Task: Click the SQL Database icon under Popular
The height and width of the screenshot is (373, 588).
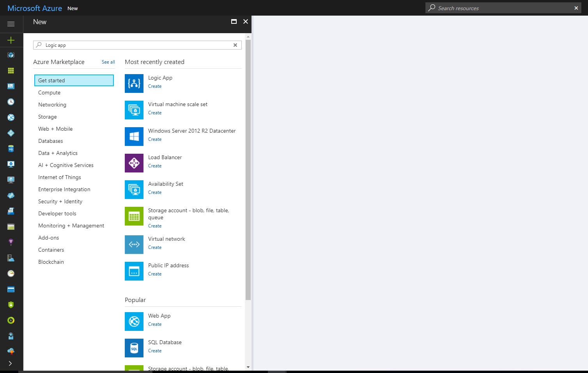Action: click(134, 348)
